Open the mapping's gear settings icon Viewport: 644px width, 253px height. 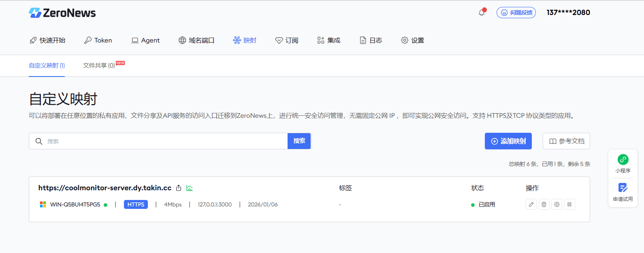(557, 204)
